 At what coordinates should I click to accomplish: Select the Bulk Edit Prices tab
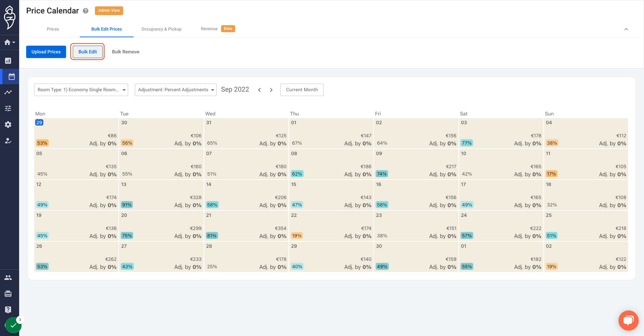(x=107, y=29)
